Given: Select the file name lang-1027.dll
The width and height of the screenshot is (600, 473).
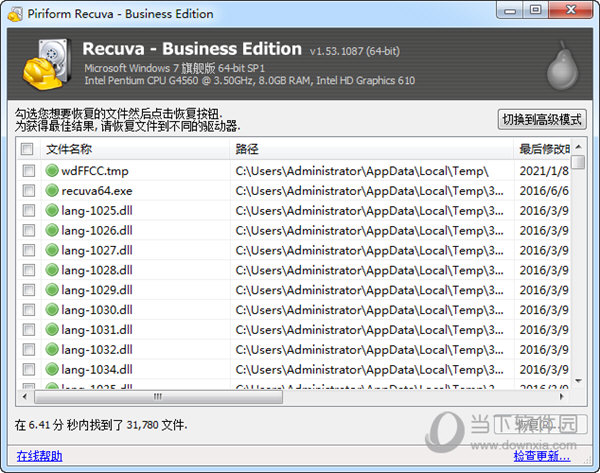Looking at the screenshot, I should pyautogui.click(x=97, y=251).
